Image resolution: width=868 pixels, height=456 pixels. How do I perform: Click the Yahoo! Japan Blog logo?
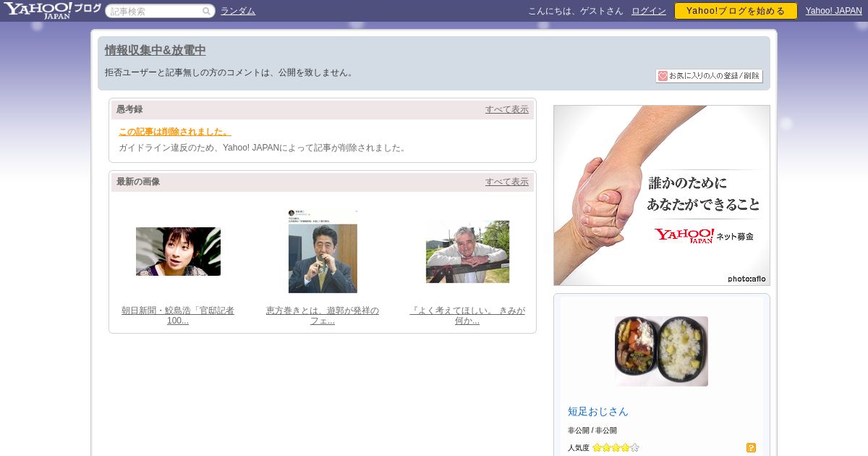tap(52, 10)
